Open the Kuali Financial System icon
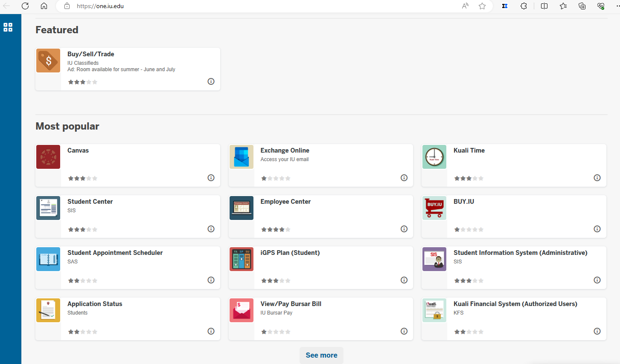 [434, 310]
